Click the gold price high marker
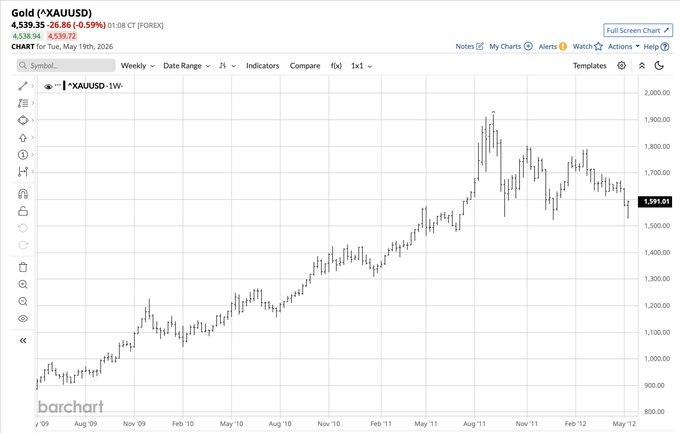Screen dimensions: 680x433 [x=494, y=112]
